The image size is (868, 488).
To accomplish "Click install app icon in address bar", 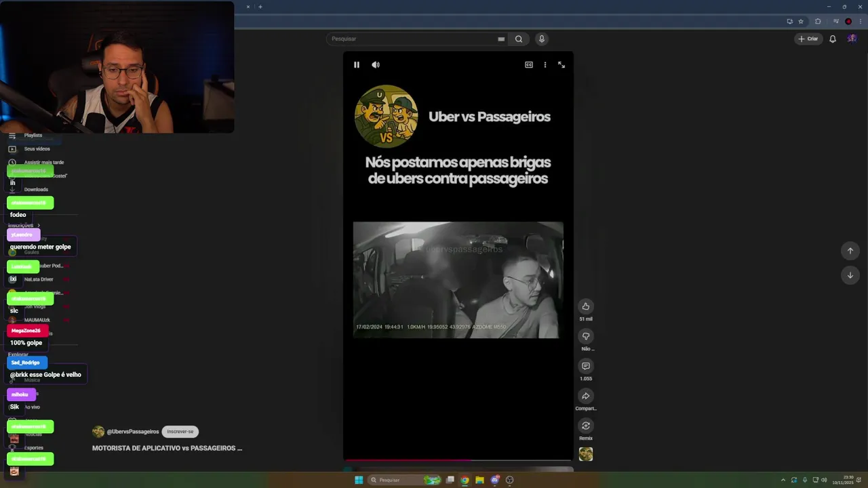I will click(x=789, y=21).
